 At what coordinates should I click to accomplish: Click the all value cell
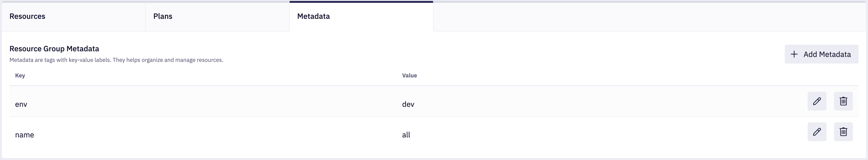coord(406,135)
